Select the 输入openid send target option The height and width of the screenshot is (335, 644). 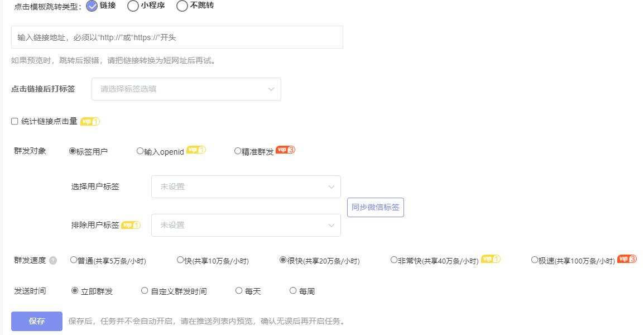click(x=140, y=150)
